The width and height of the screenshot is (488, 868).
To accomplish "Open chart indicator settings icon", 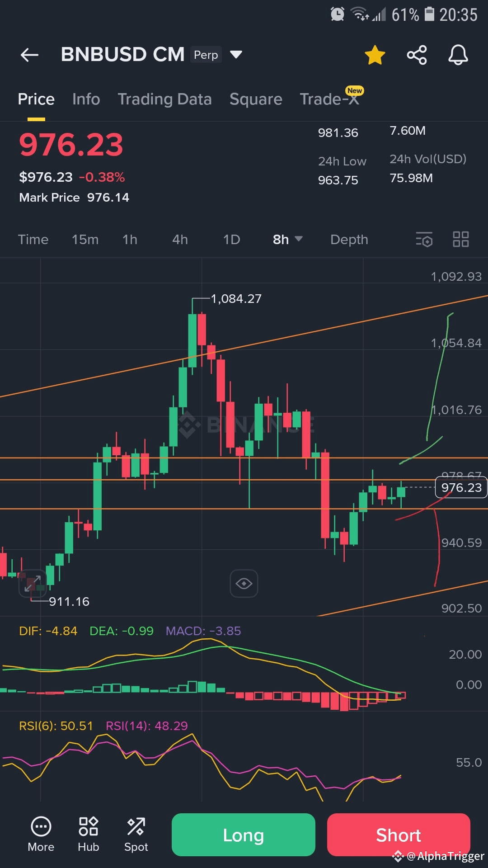I will (x=424, y=239).
